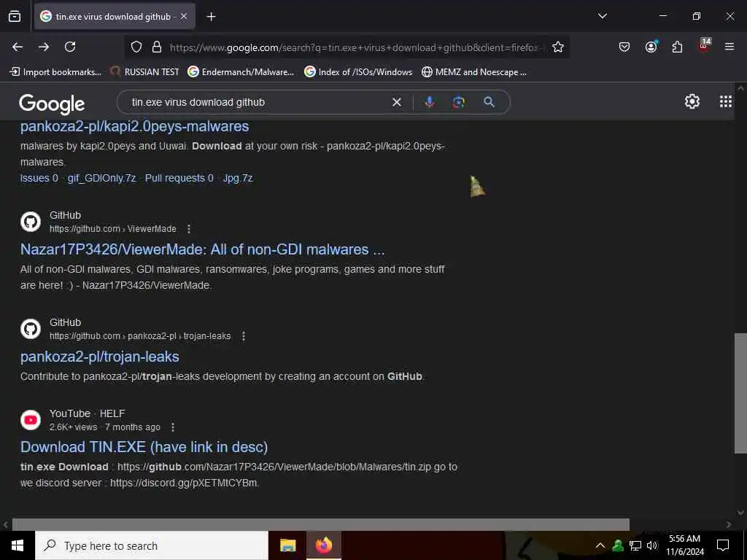This screenshot has height=560, width=747.
Task: Open more options for YouTube result
Action: 173,427
